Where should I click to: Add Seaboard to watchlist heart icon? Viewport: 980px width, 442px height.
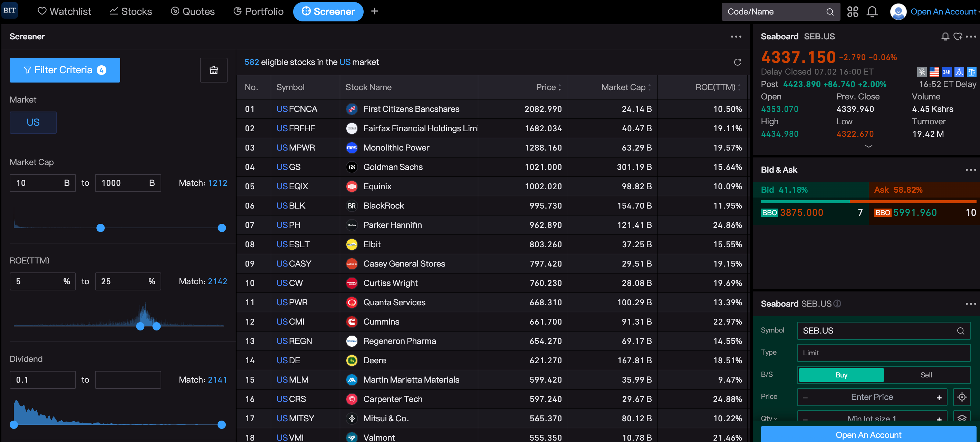pyautogui.click(x=958, y=37)
